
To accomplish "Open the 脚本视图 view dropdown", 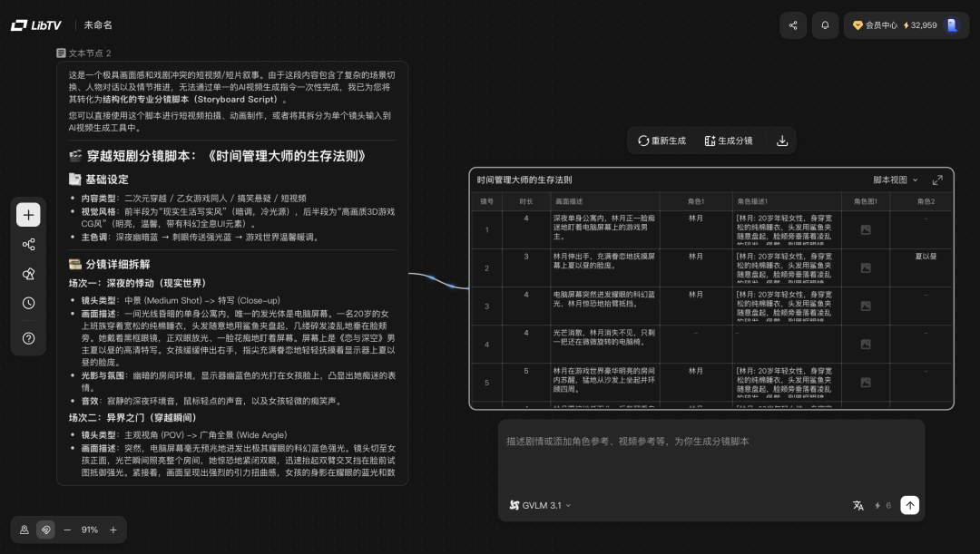I will pyautogui.click(x=896, y=180).
